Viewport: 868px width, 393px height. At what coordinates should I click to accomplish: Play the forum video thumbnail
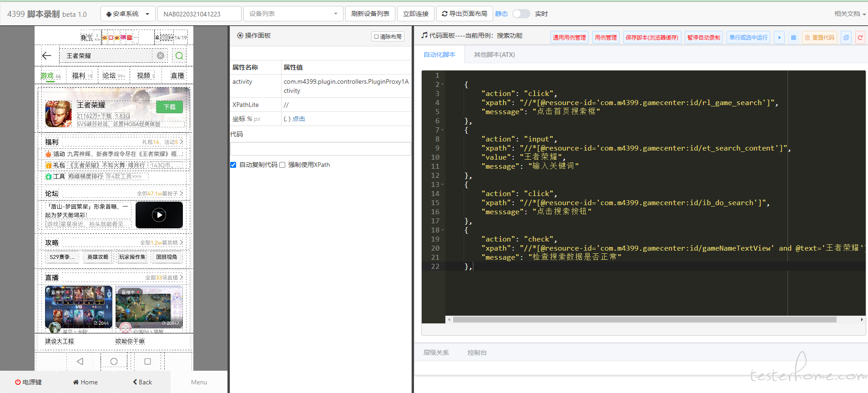click(x=159, y=215)
